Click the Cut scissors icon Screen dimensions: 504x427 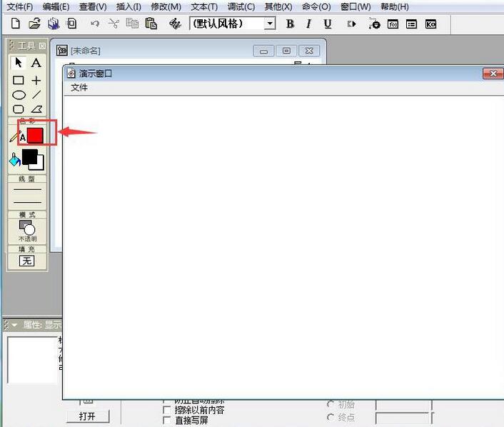114,24
